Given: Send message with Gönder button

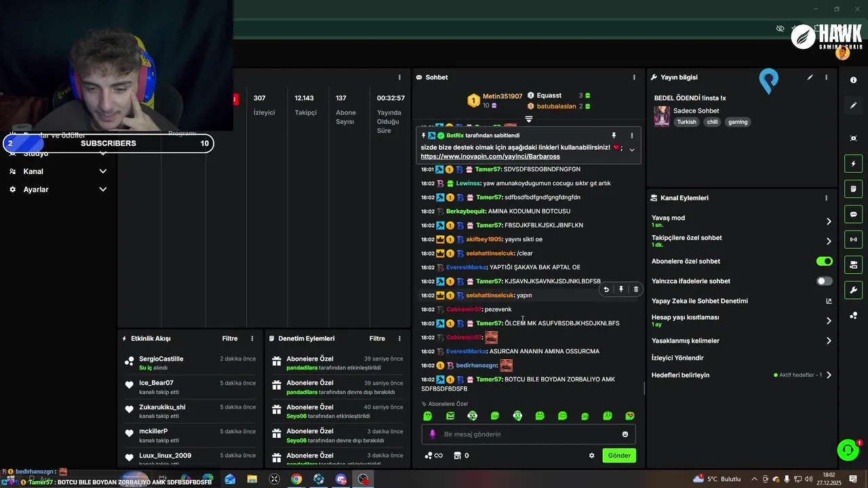Looking at the screenshot, I should (619, 455).
